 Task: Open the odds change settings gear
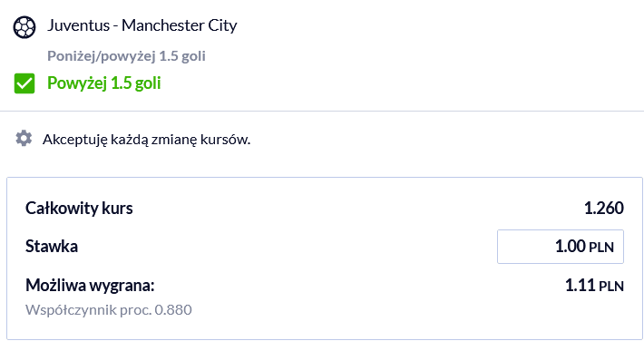click(24, 139)
